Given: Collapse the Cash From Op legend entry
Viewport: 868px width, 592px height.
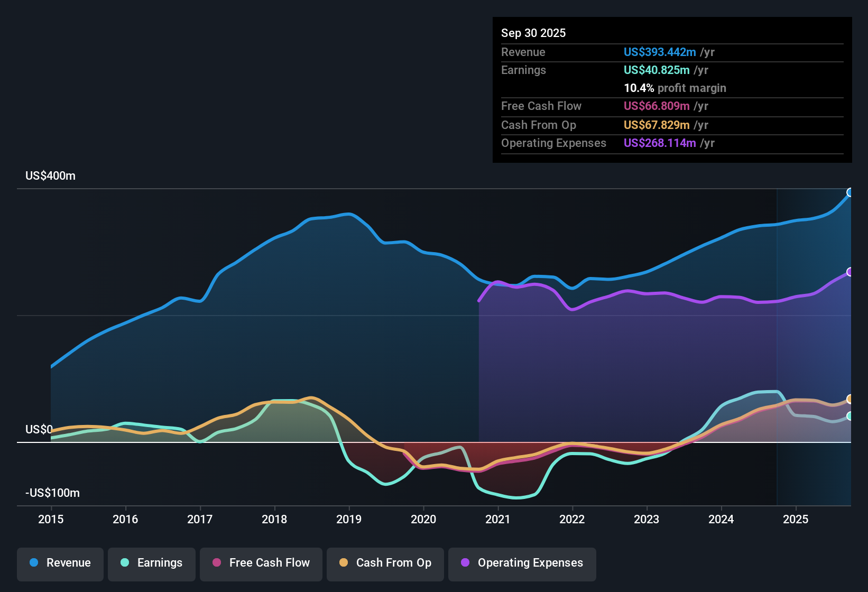Looking at the screenshot, I should click(385, 563).
